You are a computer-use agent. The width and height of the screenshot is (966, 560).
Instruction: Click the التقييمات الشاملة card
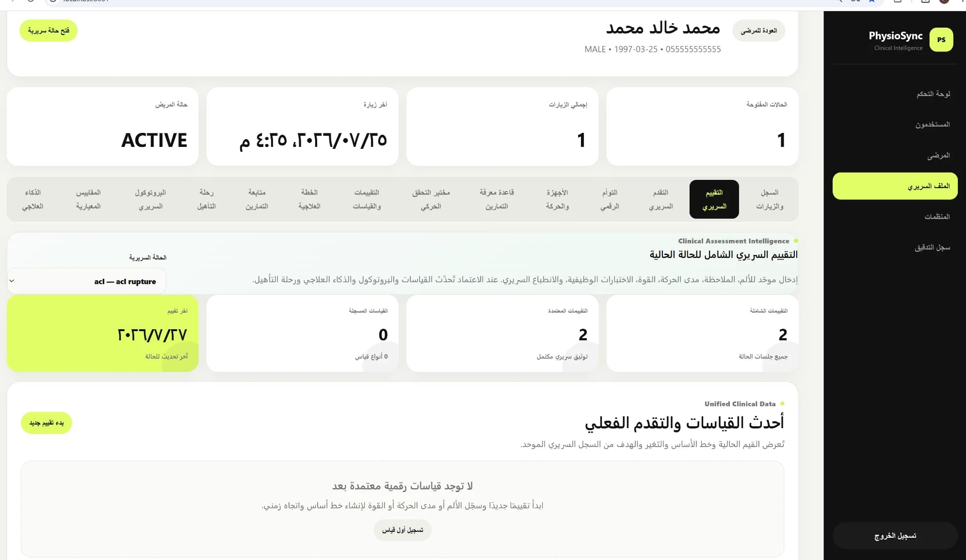(702, 334)
